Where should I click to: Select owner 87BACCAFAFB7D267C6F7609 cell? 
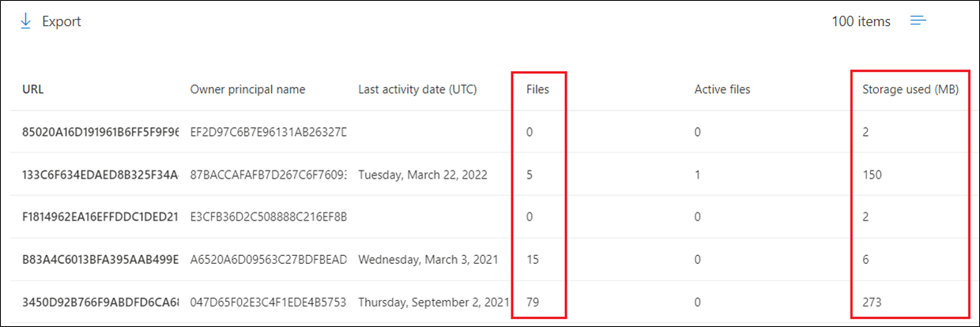[269, 175]
